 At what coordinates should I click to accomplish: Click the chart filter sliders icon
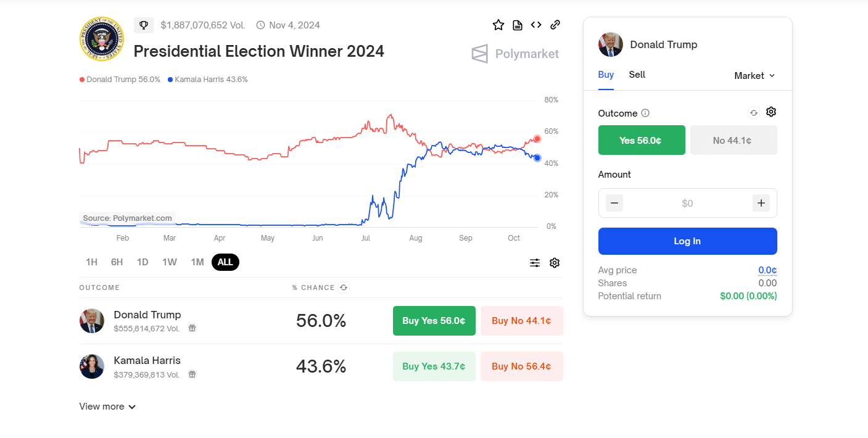535,263
